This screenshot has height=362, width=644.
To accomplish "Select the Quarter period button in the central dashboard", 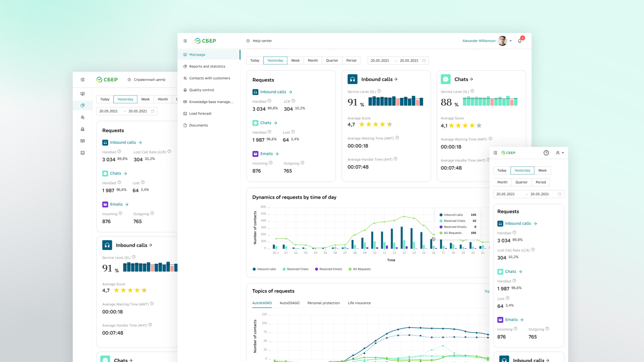I will click(332, 61).
